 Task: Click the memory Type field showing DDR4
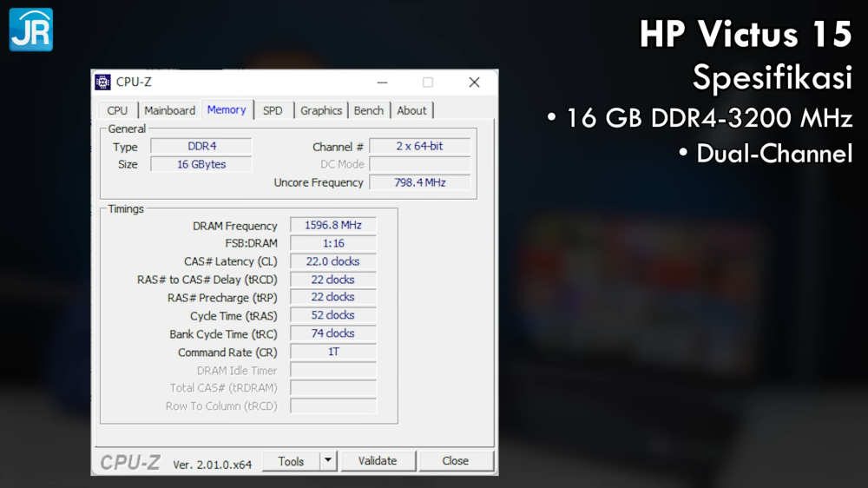(x=201, y=146)
